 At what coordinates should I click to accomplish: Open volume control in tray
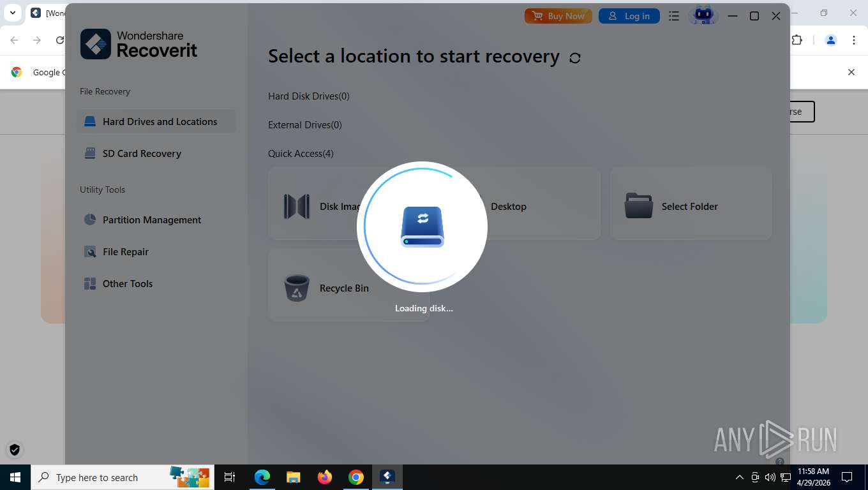(770, 477)
